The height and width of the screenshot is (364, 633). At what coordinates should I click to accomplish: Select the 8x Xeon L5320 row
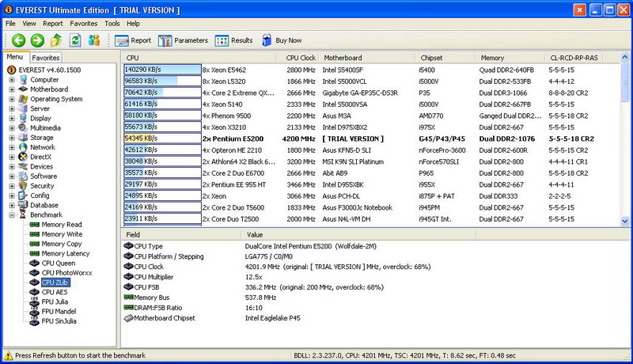pyautogui.click(x=370, y=82)
